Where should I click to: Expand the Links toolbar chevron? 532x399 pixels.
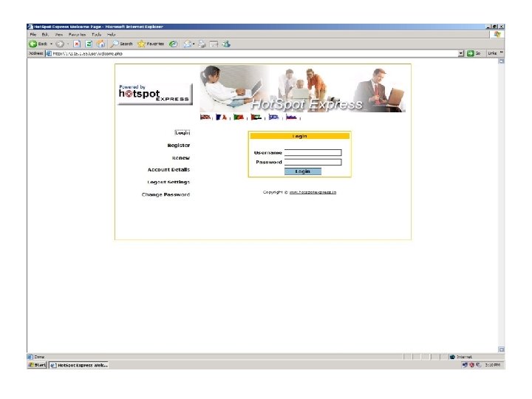(x=501, y=52)
